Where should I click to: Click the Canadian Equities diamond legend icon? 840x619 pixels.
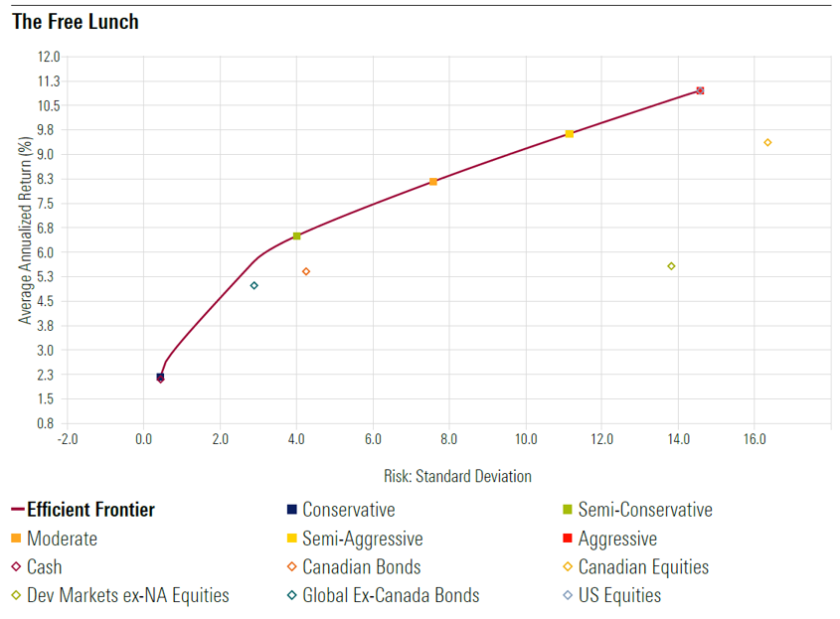[x=567, y=568]
